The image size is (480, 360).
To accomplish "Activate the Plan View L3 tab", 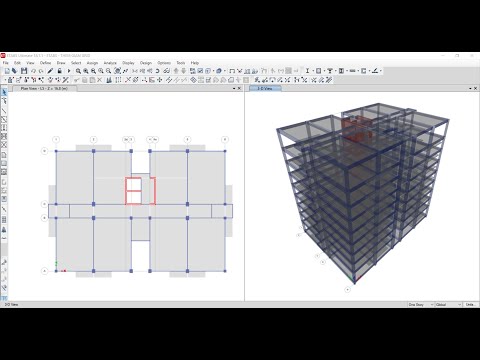I will coord(44,88).
